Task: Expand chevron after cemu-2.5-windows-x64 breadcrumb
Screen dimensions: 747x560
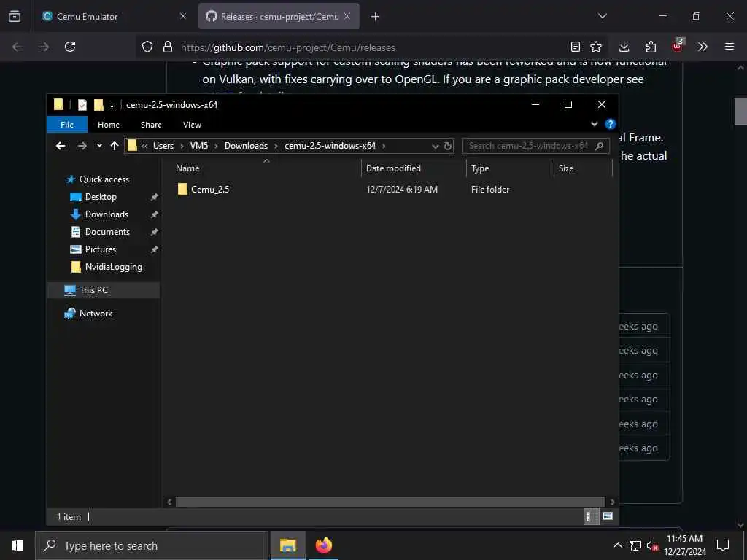Action: click(384, 146)
